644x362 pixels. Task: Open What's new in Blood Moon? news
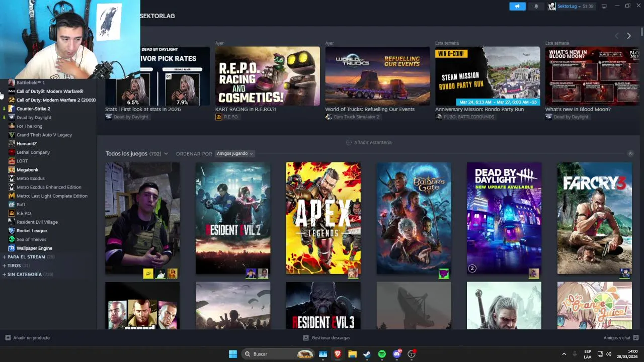(x=578, y=109)
